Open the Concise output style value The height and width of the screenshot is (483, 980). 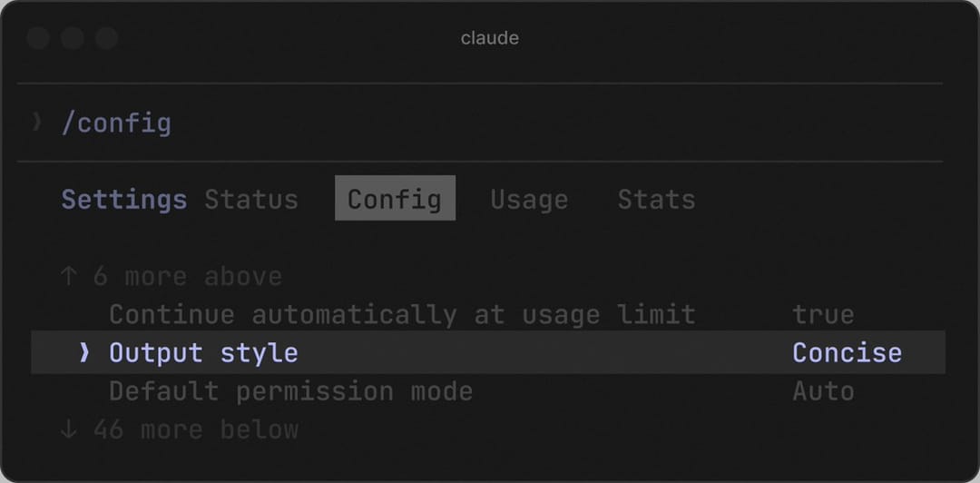coord(847,353)
